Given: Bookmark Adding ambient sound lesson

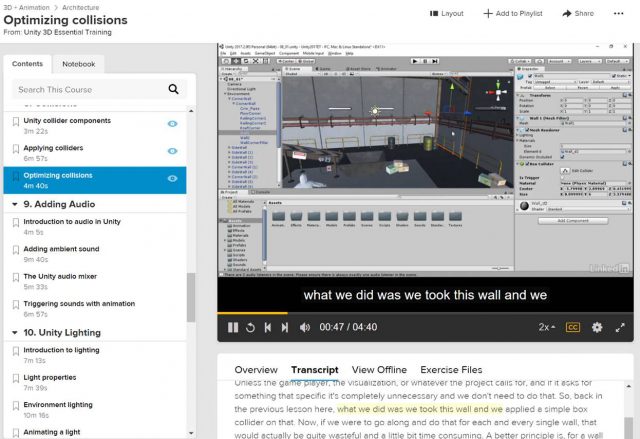Looking at the screenshot, I should click(x=16, y=250).
